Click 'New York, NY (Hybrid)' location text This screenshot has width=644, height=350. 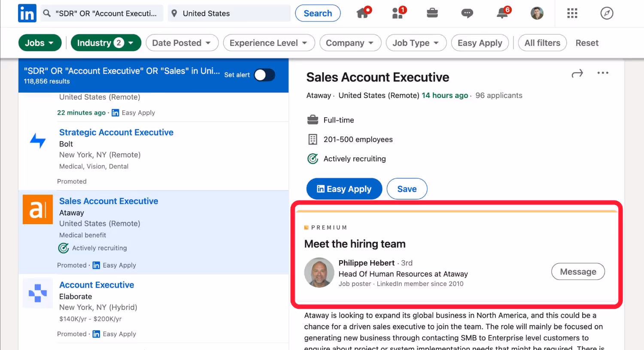coord(98,307)
